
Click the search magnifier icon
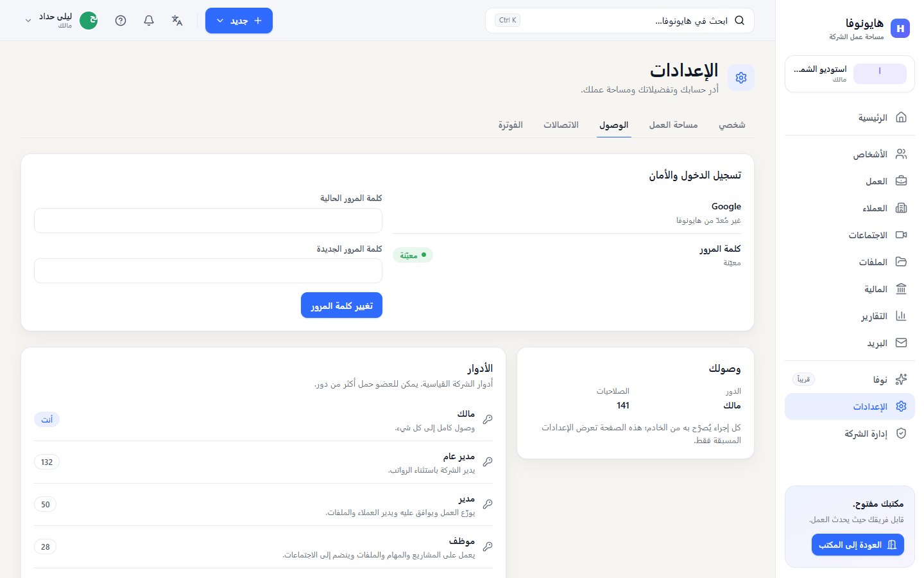click(739, 21)
